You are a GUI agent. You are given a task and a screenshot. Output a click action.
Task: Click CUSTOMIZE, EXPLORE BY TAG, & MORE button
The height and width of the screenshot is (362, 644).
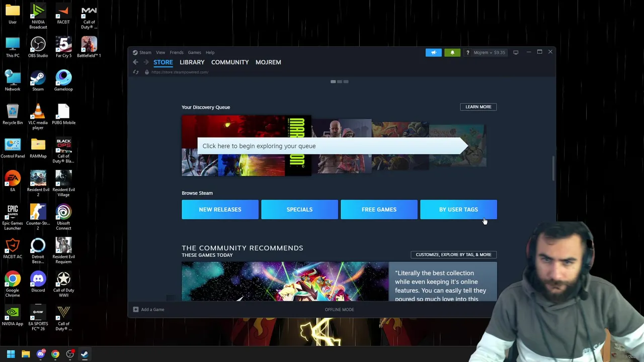[x=453, y=254]
